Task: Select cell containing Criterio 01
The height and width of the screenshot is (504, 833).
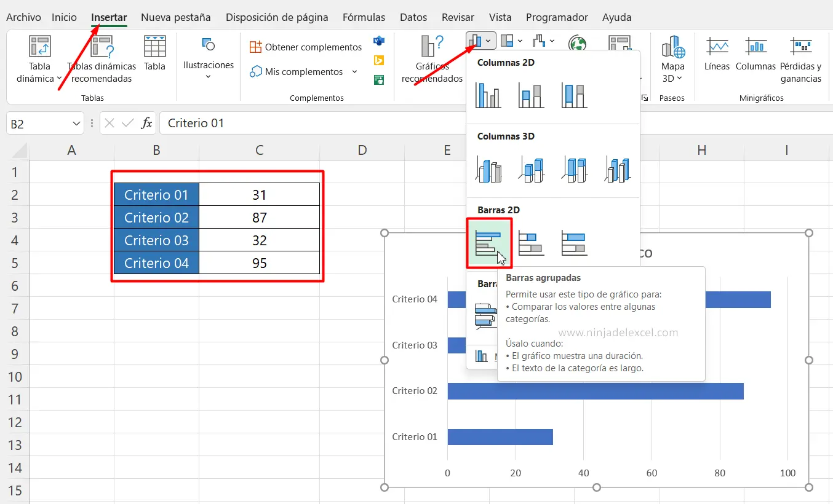Action: [x=156, y=195]
